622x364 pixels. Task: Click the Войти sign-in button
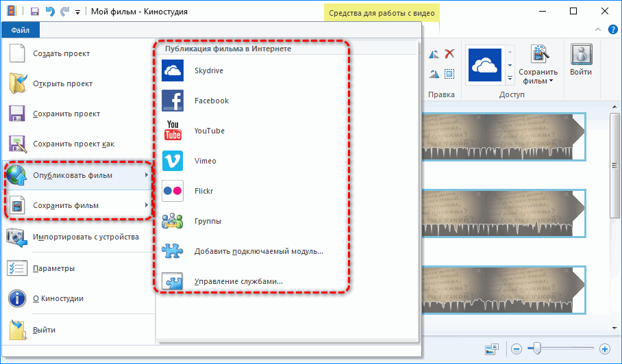[581, 62]
